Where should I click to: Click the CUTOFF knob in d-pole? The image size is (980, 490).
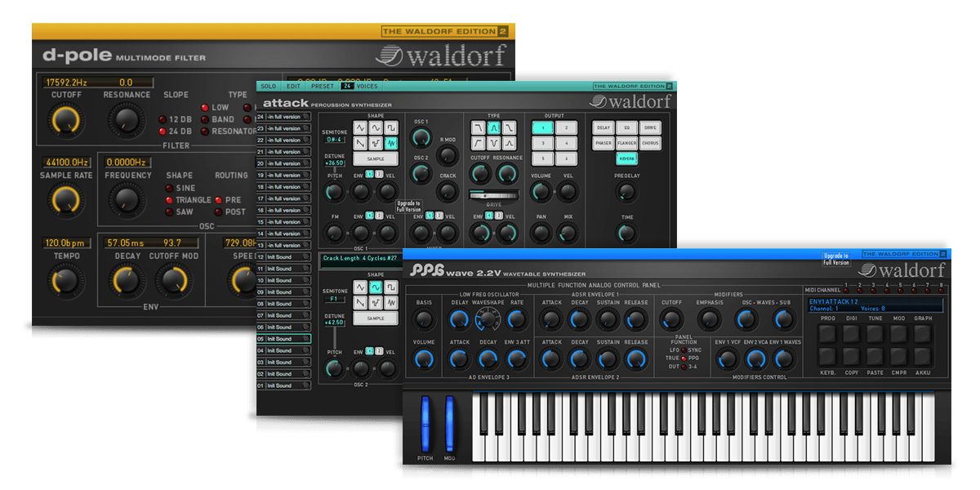[x=66, y=121]
